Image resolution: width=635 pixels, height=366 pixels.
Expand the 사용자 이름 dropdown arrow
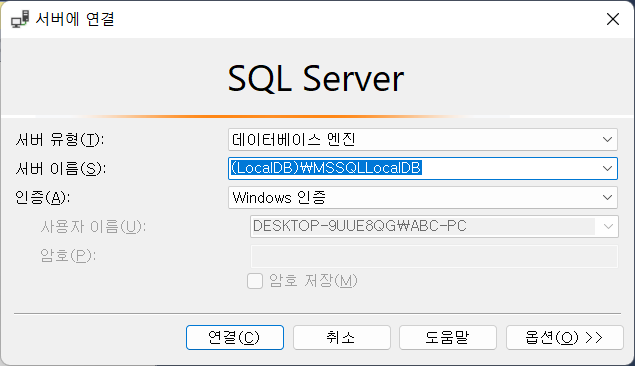click(x=608, y=226)
